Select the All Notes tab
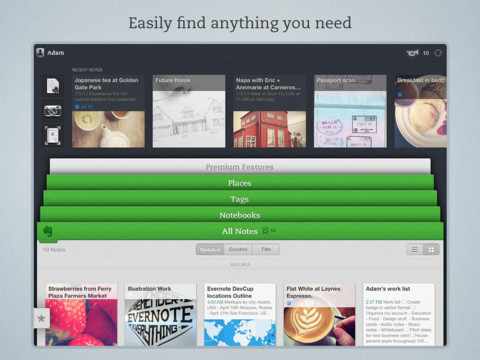This screenshot has height=360, width=480. [240, 231]
